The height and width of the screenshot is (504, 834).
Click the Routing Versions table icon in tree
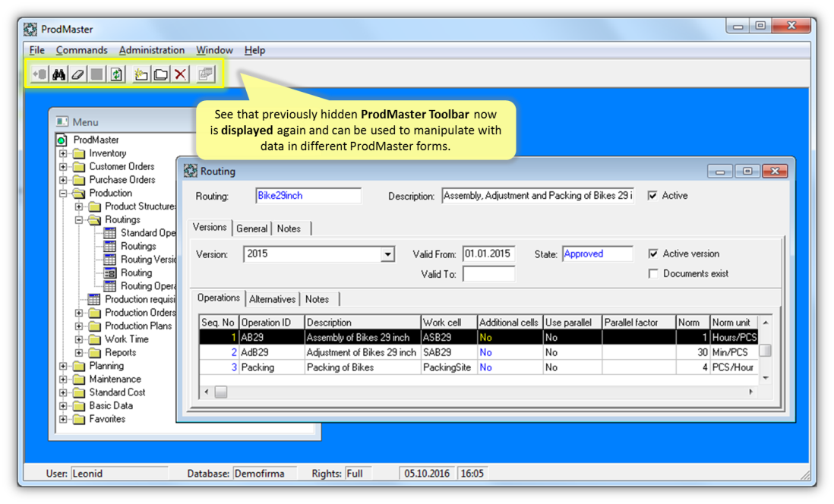(109, 260)
